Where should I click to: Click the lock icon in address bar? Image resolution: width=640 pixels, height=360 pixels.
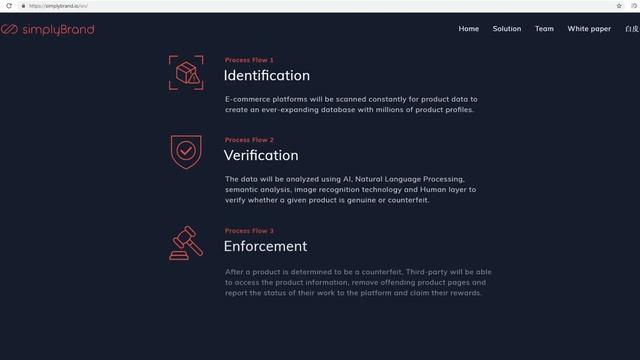tap(23, 6)
